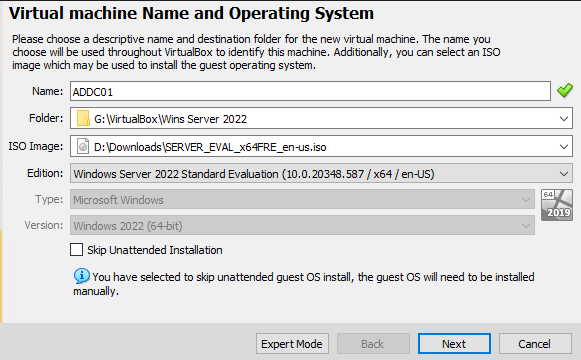
Task: Click the Next button
Action: (x=454, y=344)
